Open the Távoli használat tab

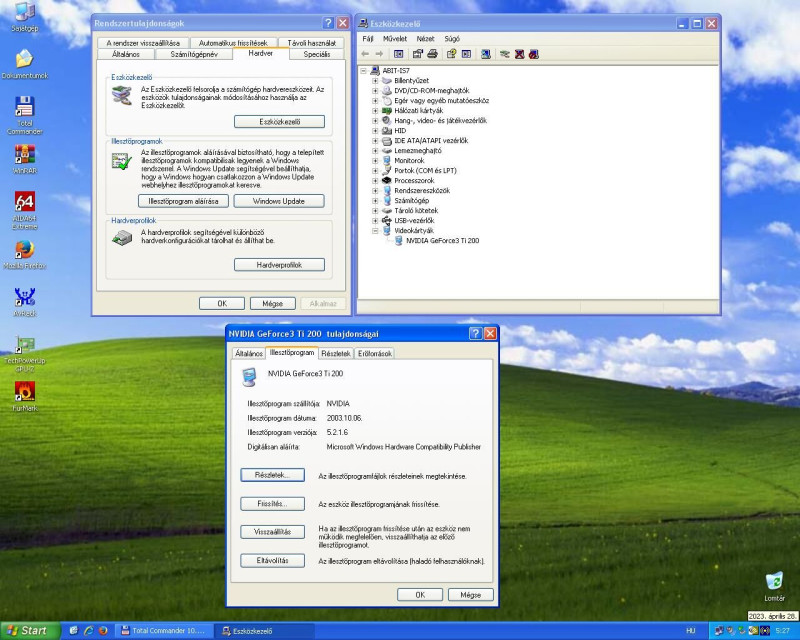point(311,43)
